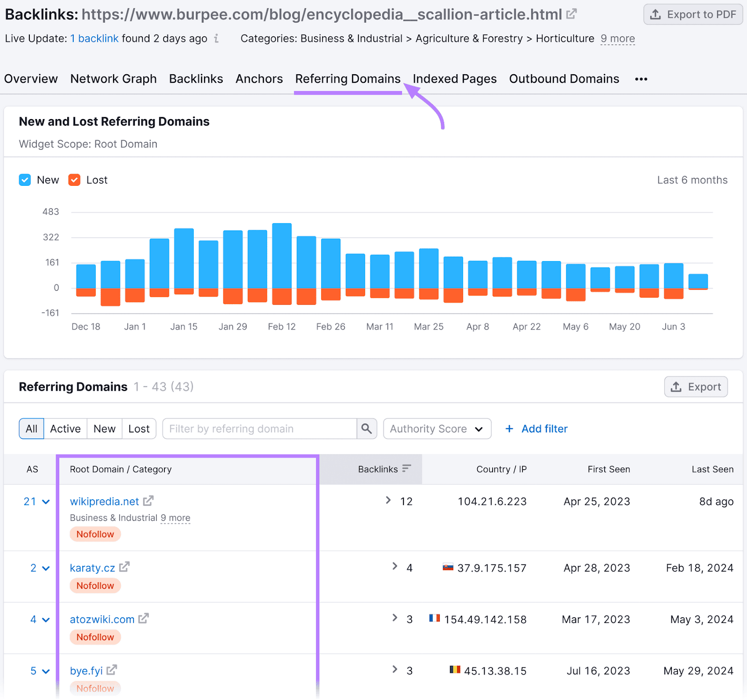Expand the 12 backlinks row for wikipredia.net
Viewport: 747px width, 700px height.
coord(388,500)
